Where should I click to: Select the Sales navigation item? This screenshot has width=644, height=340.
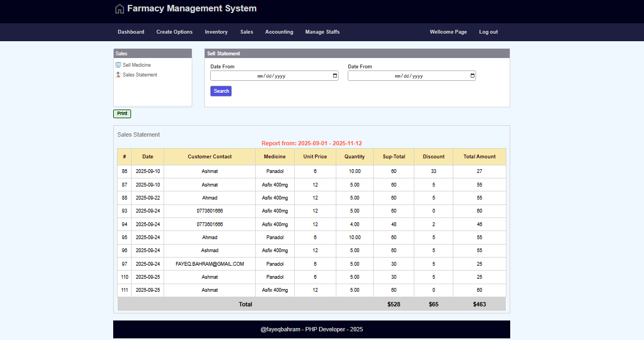[246, 32]
